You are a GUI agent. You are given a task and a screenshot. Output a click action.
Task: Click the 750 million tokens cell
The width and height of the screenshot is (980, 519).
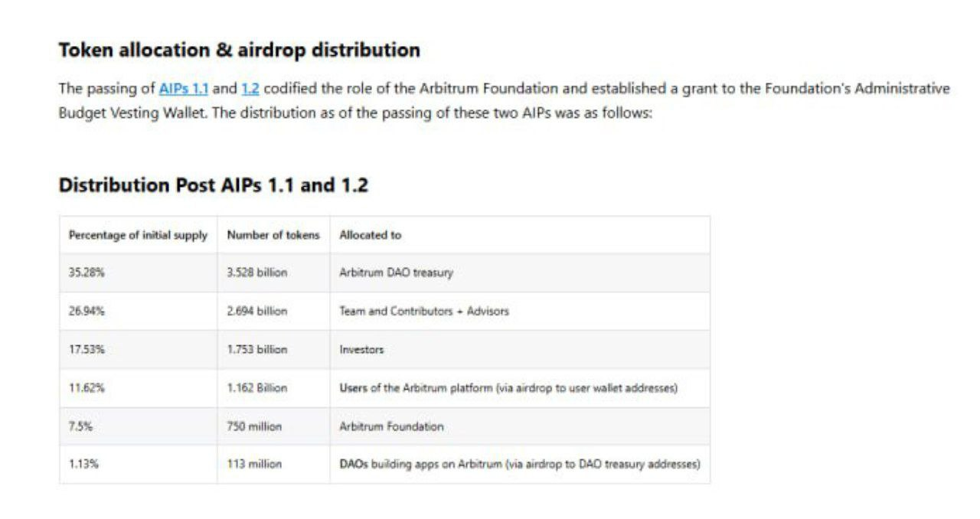[x=254, y=426]
